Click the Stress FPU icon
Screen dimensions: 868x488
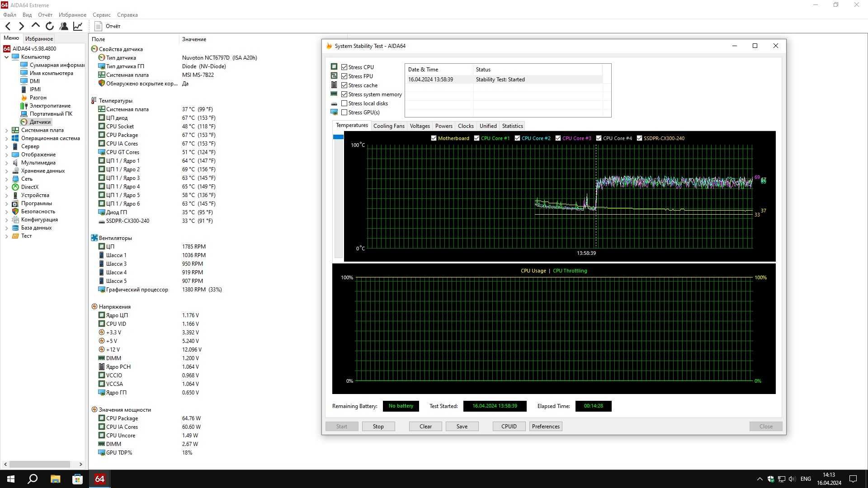(x=334, y=75)
